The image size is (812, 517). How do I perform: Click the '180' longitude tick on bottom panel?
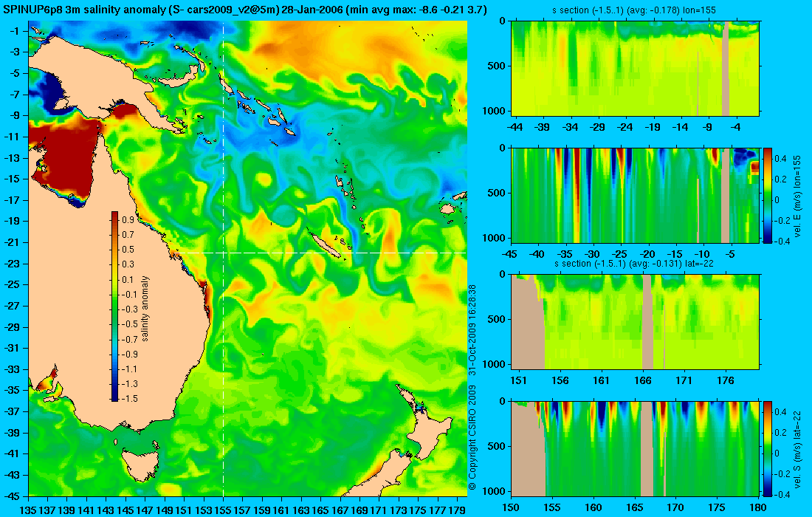(x=757, y=507)
